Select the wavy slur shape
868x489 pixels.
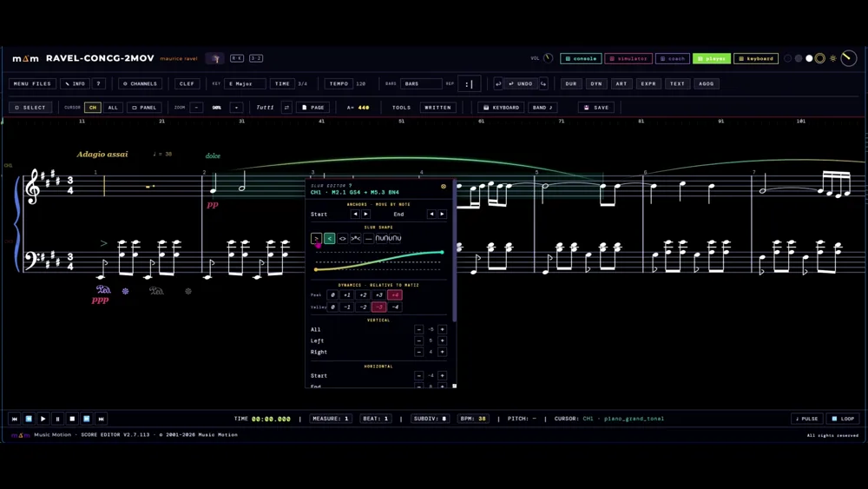pos(389,238)
